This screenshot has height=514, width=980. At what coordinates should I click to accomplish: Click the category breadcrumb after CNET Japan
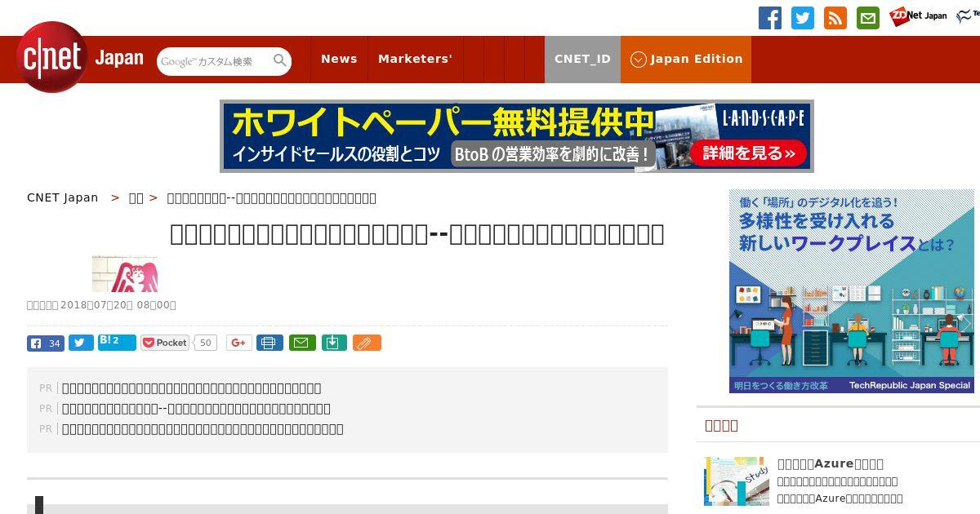pos(136,197)
